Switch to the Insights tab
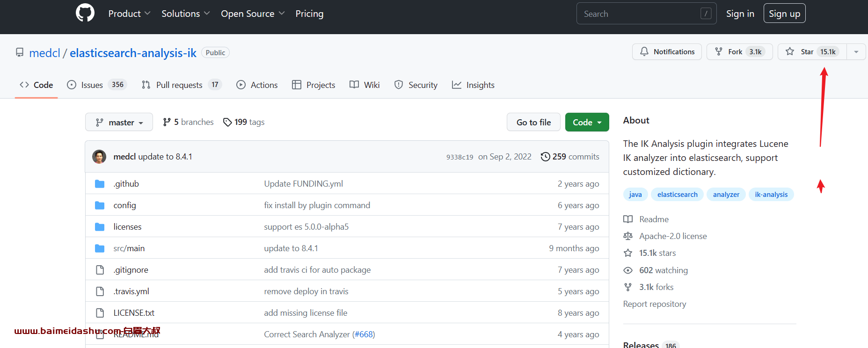Viewport: 868px width, 348px height. point(473,85)
